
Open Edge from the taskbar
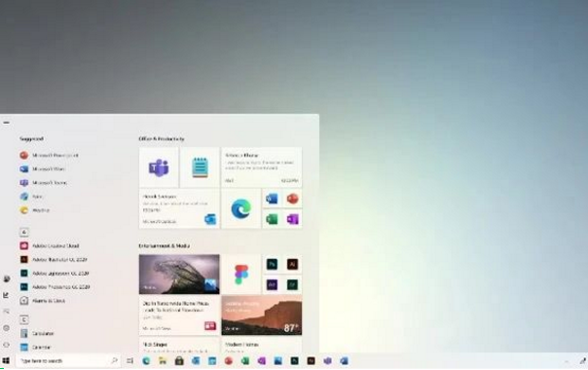(146, 360)
